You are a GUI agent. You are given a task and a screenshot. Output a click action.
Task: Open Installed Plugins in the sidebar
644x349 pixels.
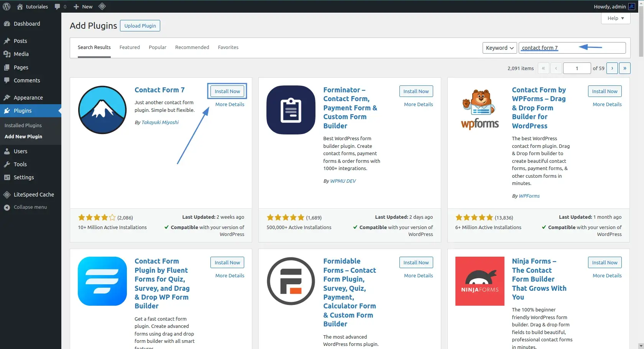point(23,125)
